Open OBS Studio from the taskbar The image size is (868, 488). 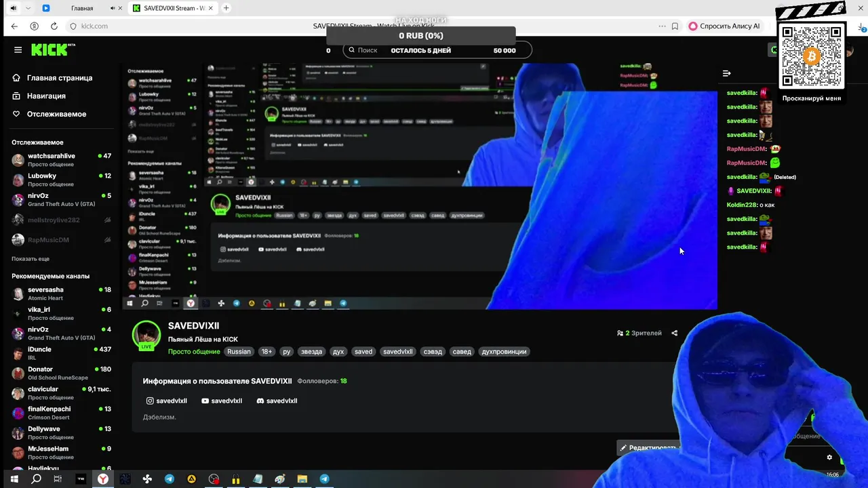214,479
